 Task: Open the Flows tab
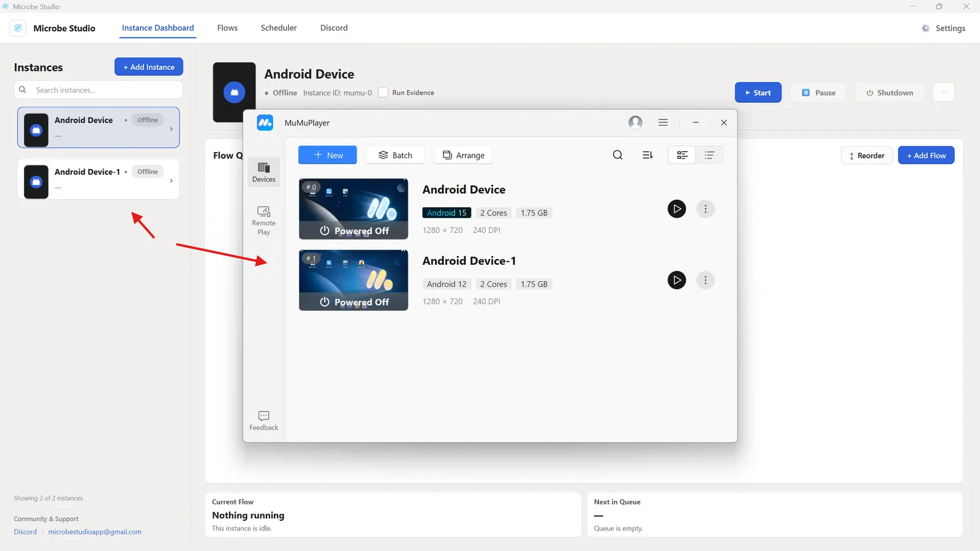coord(227,28)
